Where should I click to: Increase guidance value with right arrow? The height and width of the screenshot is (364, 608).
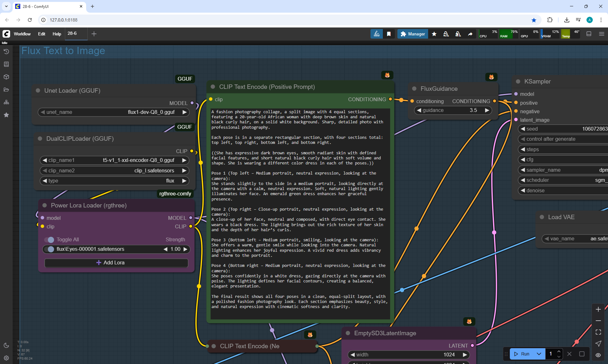coord(487,110)
